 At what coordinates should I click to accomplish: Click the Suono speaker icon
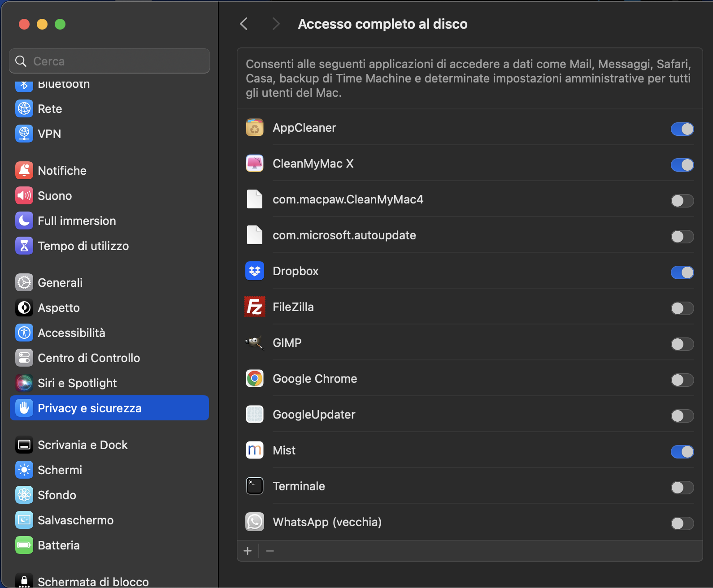pyautogui.click(x=24, y=195)
